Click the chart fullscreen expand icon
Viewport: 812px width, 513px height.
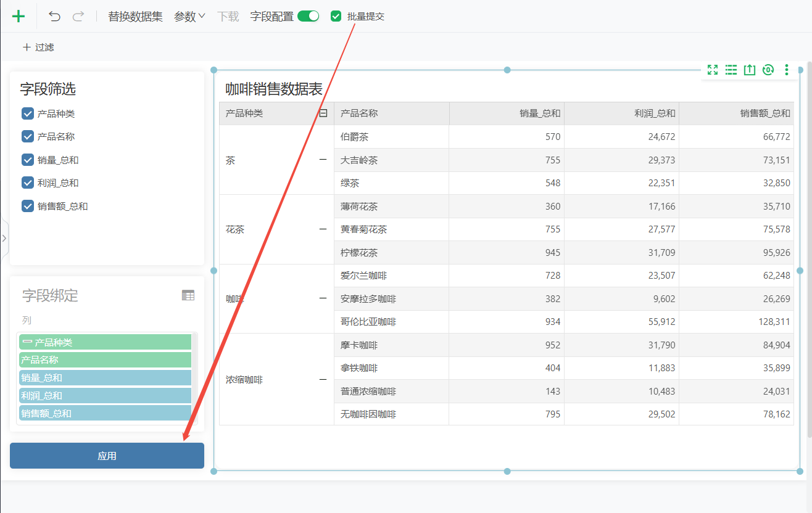(x=713, y=70)
